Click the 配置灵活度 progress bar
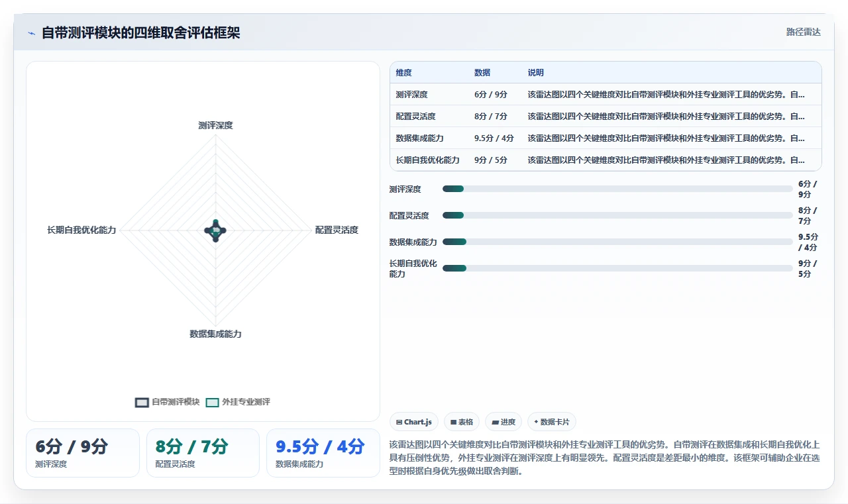The image size is (848, 504). (x=617, y=215)
